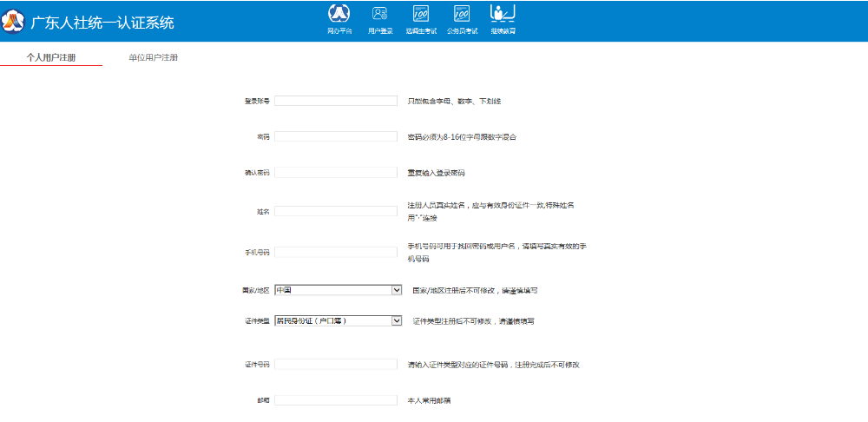The height and width of the screenshot is (422, 868).
Task: Switch to the 单位用户注册 tab
Action: [x=153, y=57]
